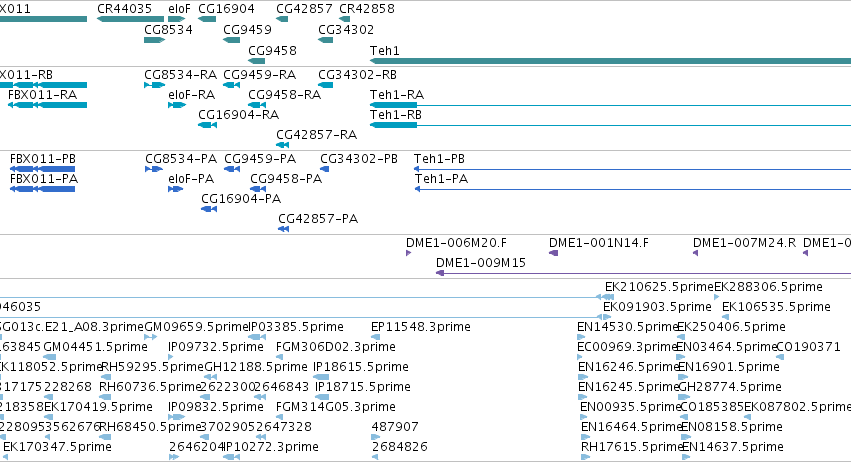Select the CR44035 gene feature label
The width and height of the screenshot is (851, 462).
(124, 9)
